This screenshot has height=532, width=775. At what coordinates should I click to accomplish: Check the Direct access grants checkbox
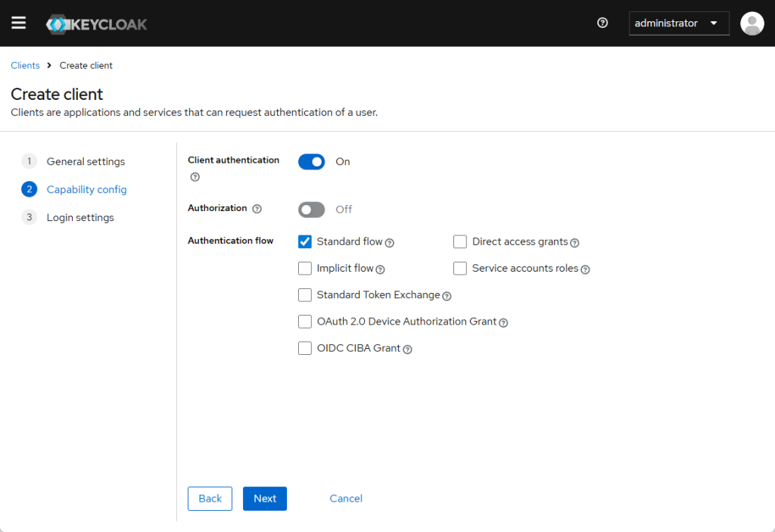click(x=460, y=241)
